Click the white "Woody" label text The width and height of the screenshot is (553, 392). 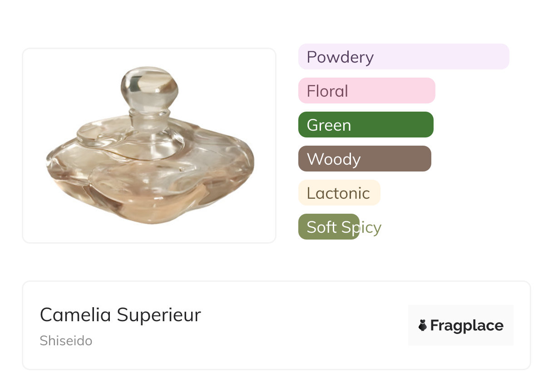tap(334, 159)
